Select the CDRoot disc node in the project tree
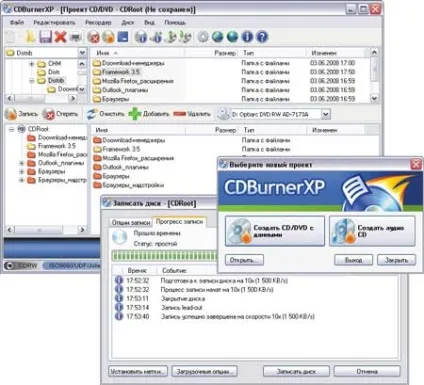Image resolution: width=424 pixels, height=385 pixels. 34,129
